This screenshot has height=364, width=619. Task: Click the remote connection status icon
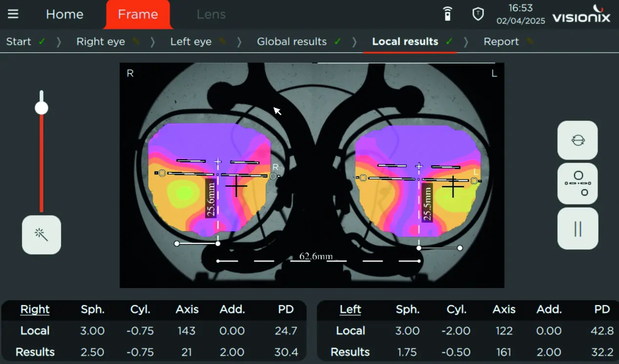(x=447, y=14)
